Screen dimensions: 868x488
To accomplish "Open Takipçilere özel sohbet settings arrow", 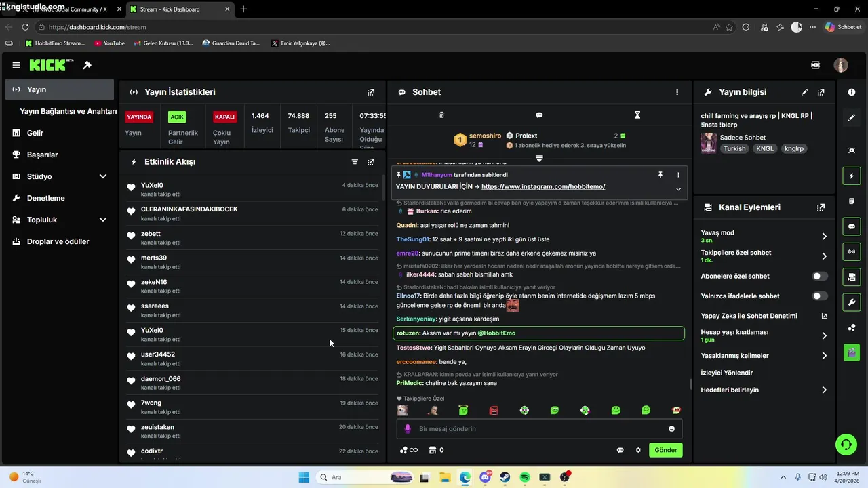I will click(824, 256).
